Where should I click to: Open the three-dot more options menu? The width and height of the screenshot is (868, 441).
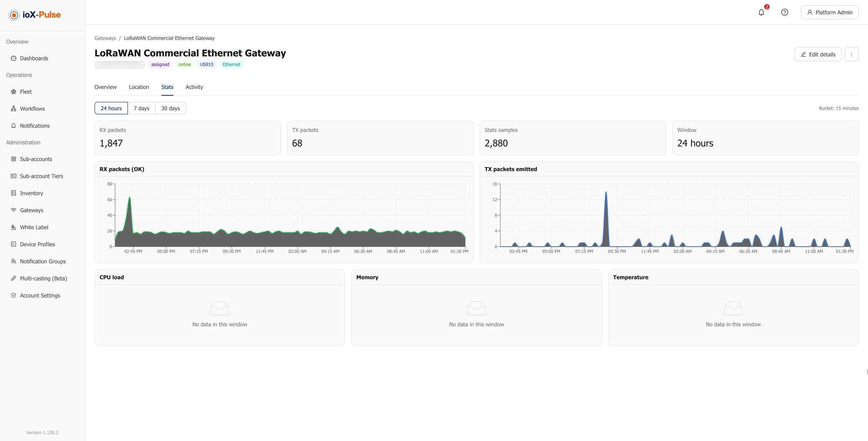click(x=852, y=54)
